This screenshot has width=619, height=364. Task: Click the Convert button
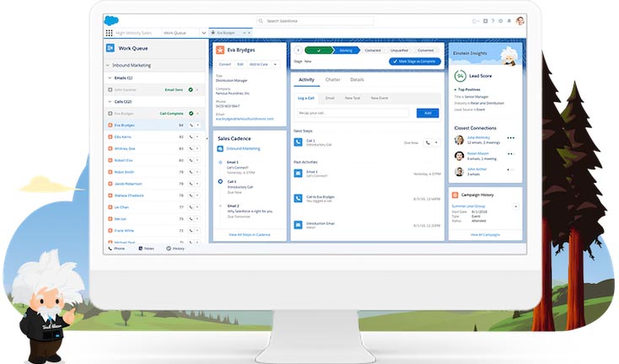224,64
